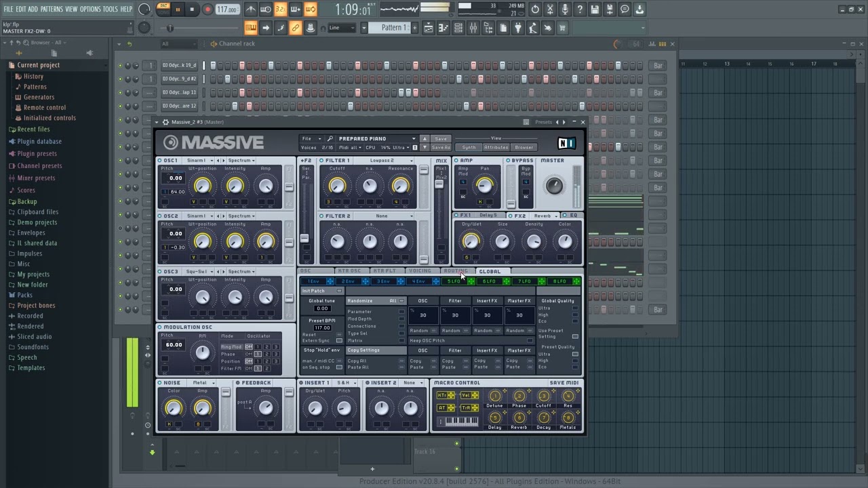Toggle the link-to-controller chain icon
868x488 pixels.
pos(296,28)
